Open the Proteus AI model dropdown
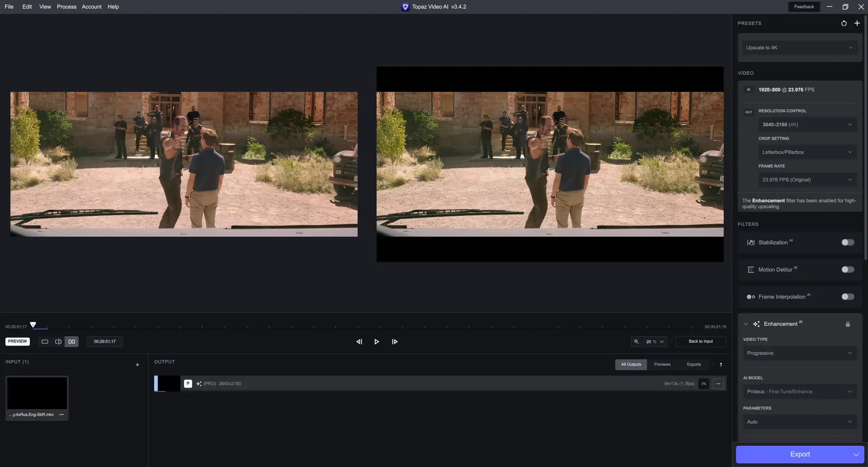 (x=799, y=391)
